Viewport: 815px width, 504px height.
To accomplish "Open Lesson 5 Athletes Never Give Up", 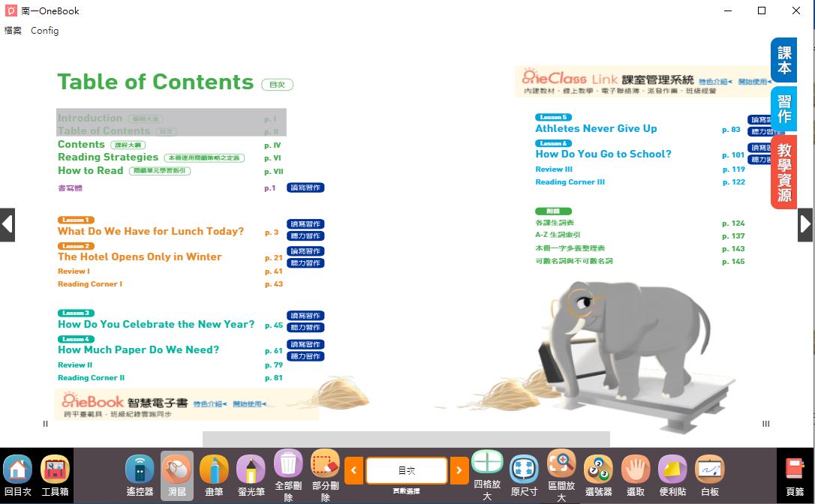I will tap(596, 128).
